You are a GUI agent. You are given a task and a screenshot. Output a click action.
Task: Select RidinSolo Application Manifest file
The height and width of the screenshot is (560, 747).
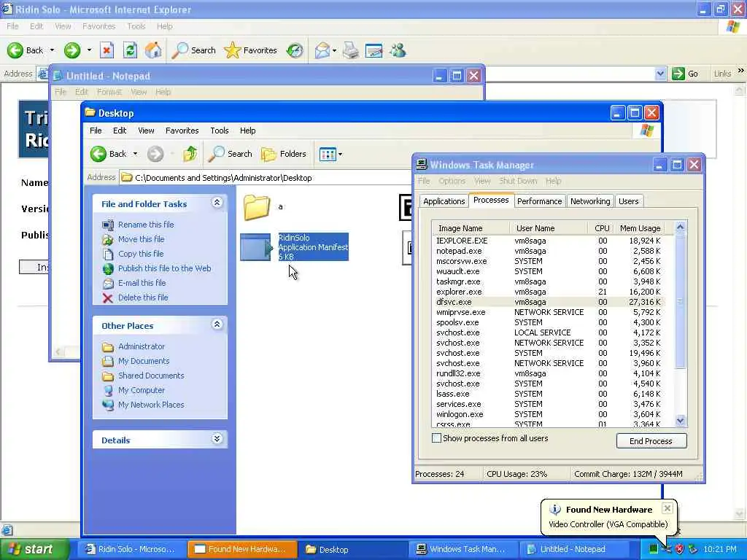(295, 246)
